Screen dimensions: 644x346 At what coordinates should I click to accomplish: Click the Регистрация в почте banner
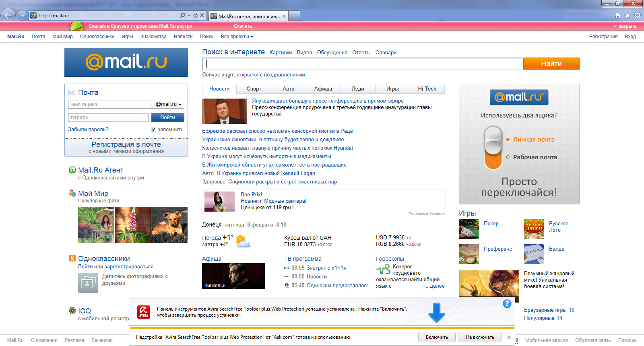tap(126, 147)
